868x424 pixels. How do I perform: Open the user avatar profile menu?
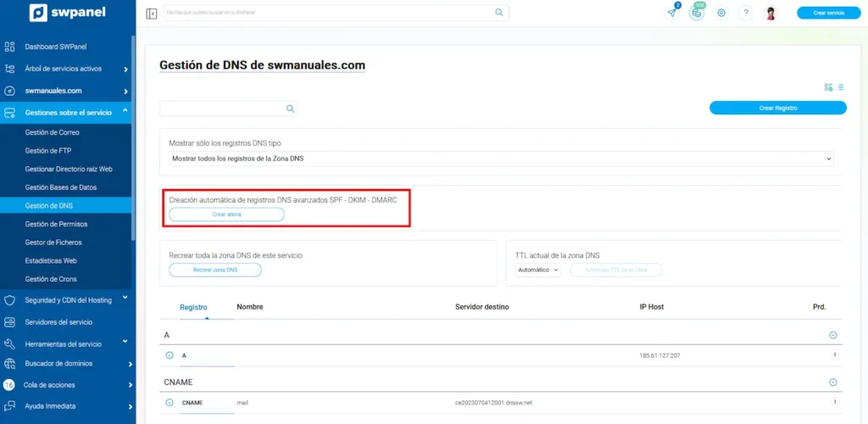(771, 13)
